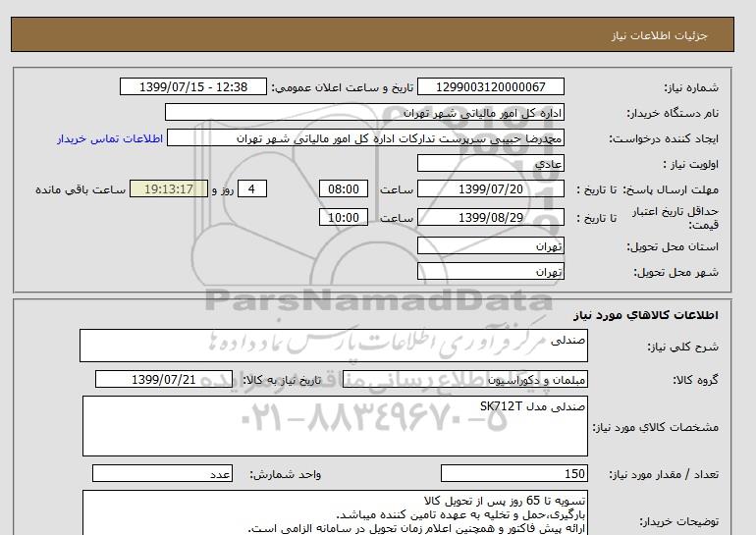Select the price validity date 1399/08/29
Screen dimensions: 756x535
click(490, 217)
